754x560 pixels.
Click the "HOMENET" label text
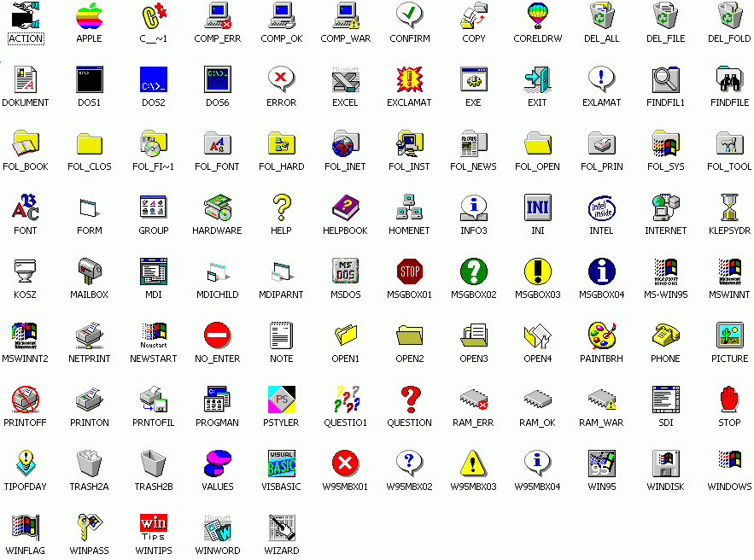pyautogui.click(x=409, y=230)
